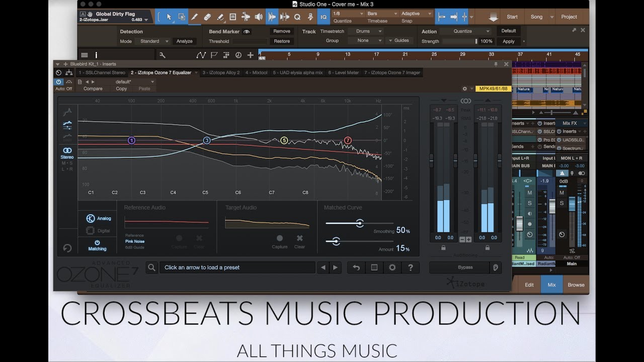644x362 pixels.
Task: Toggle link input output gain icon
Action: pyautogui.click(x=465, y=101)
